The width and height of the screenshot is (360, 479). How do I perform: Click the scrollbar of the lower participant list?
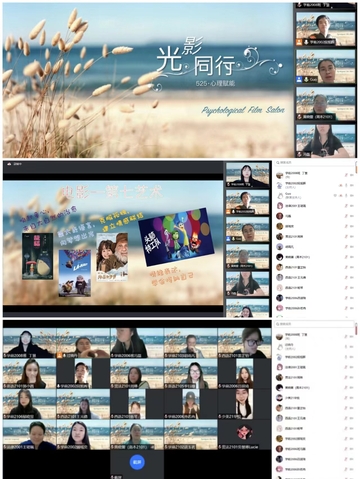[x=356, y=330]
